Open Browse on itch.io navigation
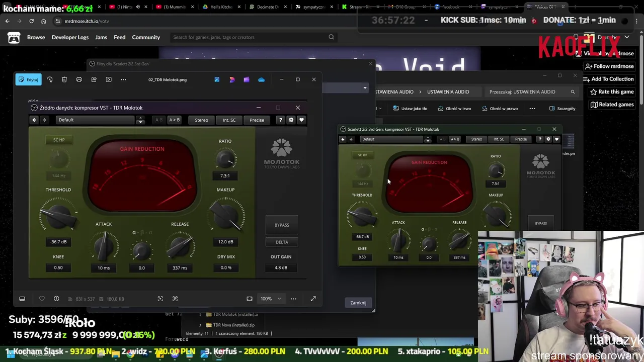The image size is (644, 362). click(x=36, y=37)
